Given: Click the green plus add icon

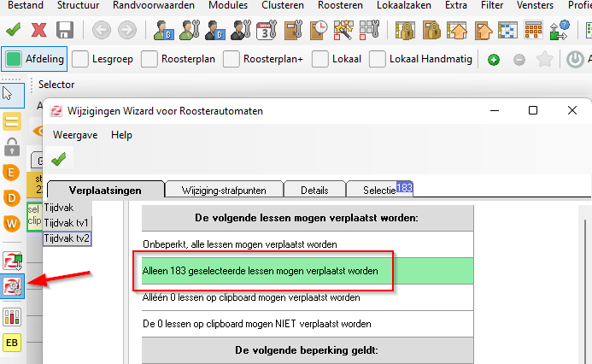Looking at the screenshot, I should [x=494, y=60].
